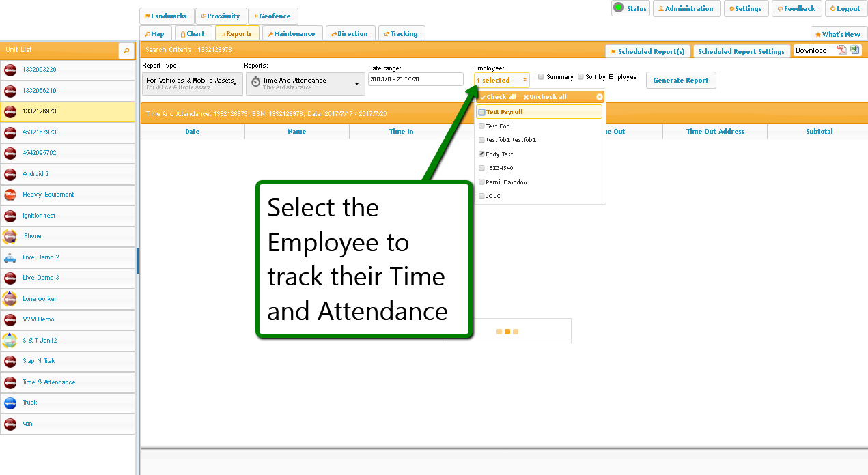This screenshot has height=475, width=868.
Task: Collapse the Employee '1 selected' dropdown
Action: 502,81
